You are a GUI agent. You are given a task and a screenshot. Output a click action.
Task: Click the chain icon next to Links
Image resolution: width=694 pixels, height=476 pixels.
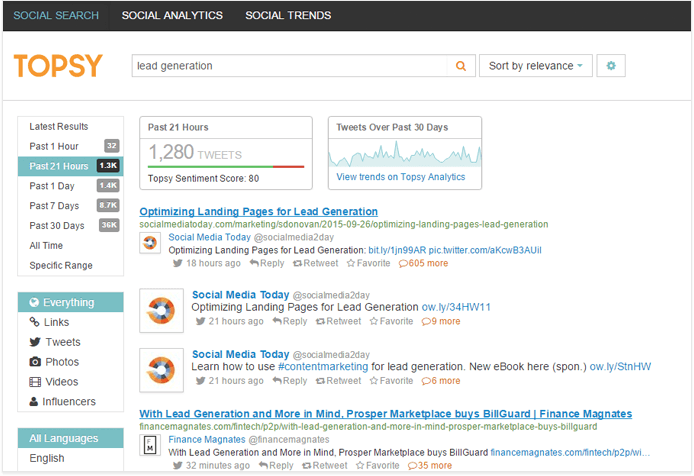pos(35,322)
